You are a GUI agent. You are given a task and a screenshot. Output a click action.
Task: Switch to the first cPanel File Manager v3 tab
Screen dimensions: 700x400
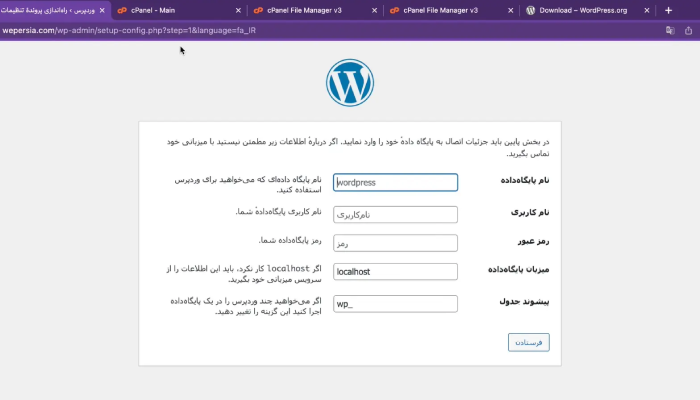[315, 10]
